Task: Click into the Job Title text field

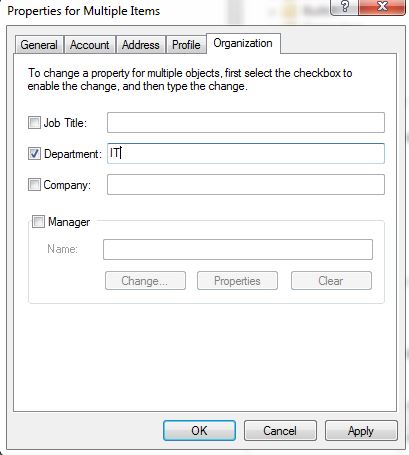Action: (246, 122)
